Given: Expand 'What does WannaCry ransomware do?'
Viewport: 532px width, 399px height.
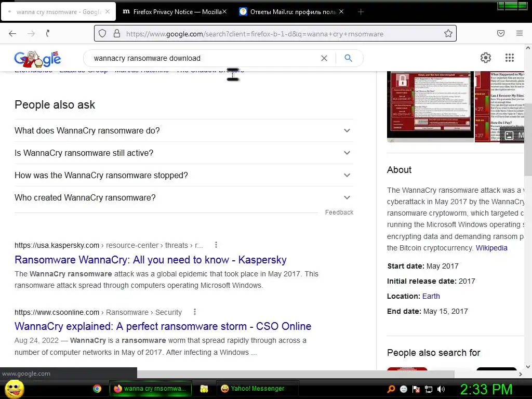Looking at the screenshot, I should click(184, 130).
